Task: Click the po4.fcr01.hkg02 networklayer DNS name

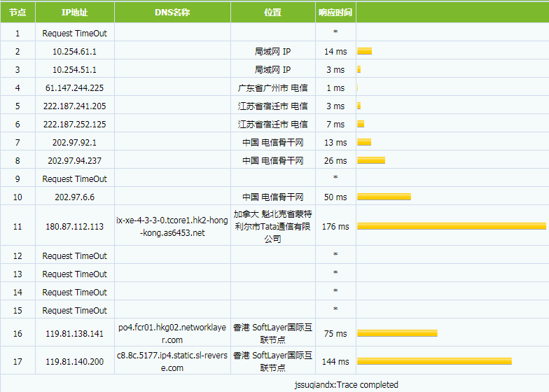Action: pyautogui.click(x=172, y=333)
